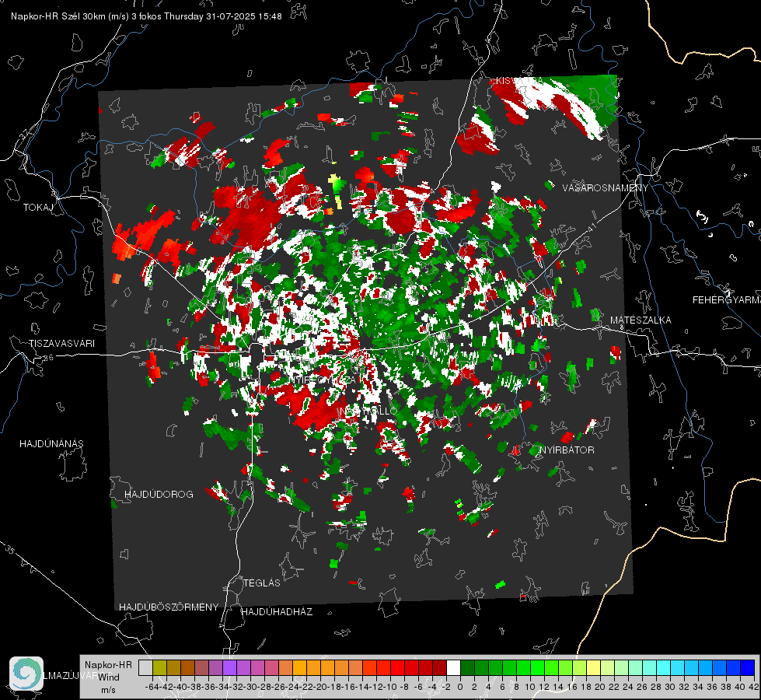
Task: Click the legend's Wind label
Action: (x=109, y=677)
